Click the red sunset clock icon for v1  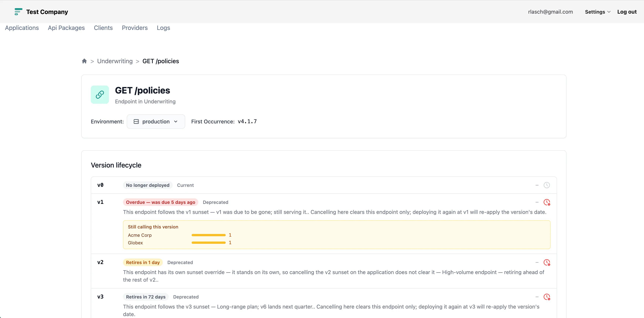547,202
